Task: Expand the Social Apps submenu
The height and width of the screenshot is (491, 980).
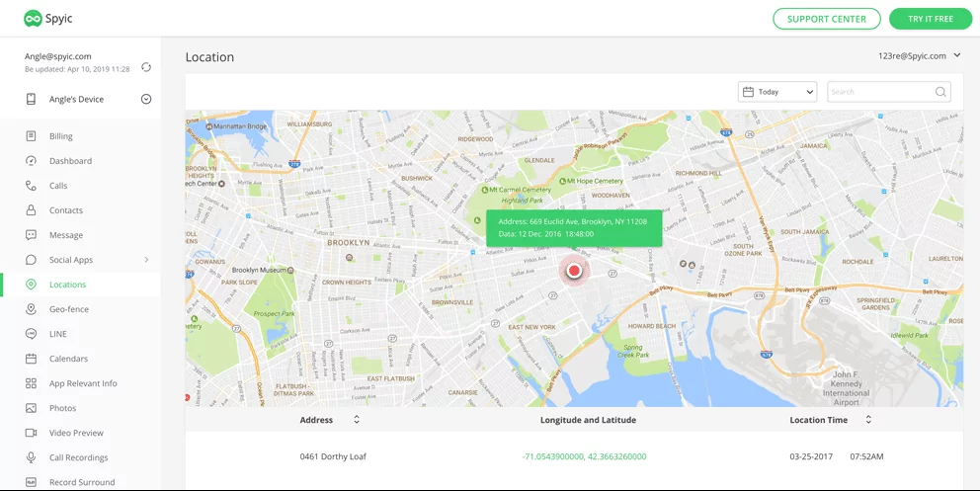Action: pyautogui.click(x=146, y=260)
